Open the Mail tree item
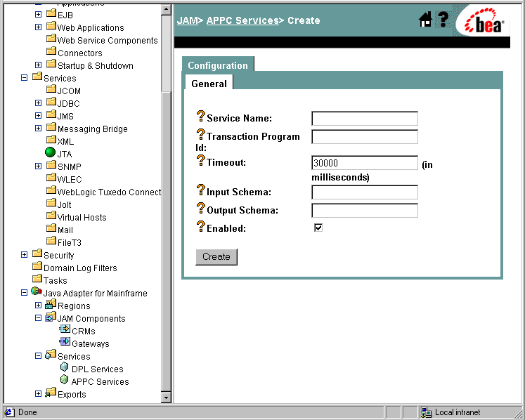 point(65,230)
